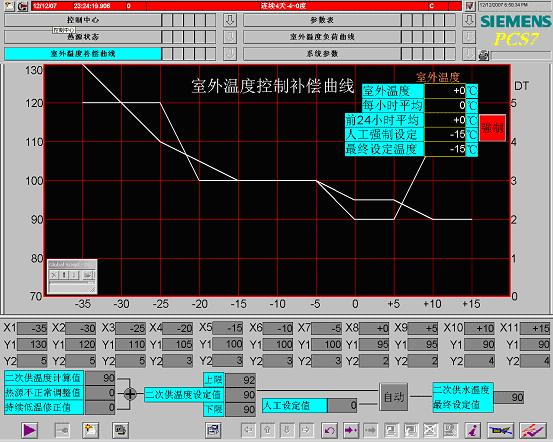Click the purple right-arrow navigation icon

(x=351, y=430)
